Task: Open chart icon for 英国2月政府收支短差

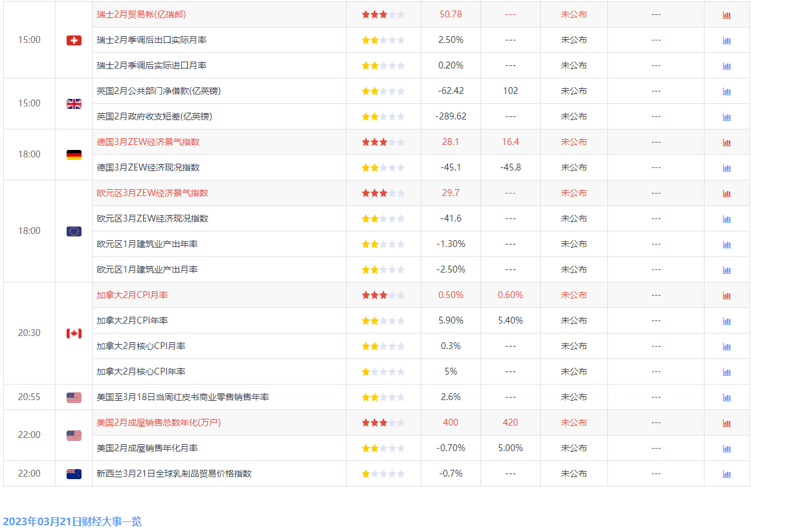Action: click(726, 117)
